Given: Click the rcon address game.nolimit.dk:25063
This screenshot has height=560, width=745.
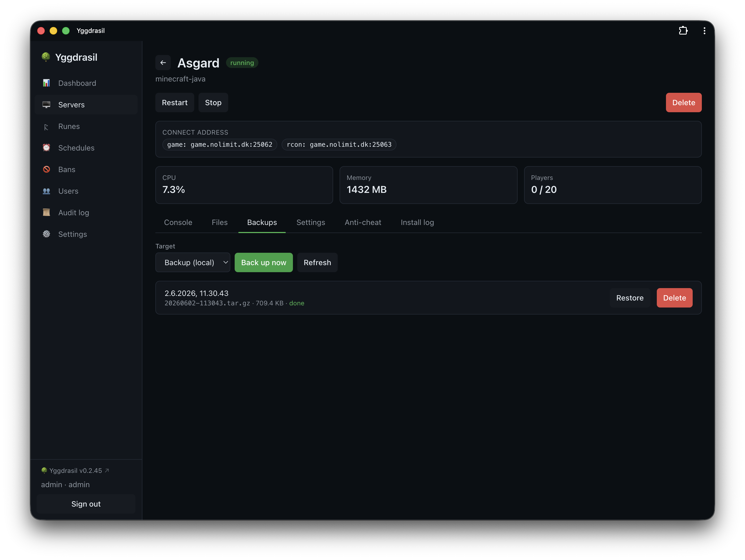Looking at the screenshot, I should pyautogui.click(x=339, y=145).
